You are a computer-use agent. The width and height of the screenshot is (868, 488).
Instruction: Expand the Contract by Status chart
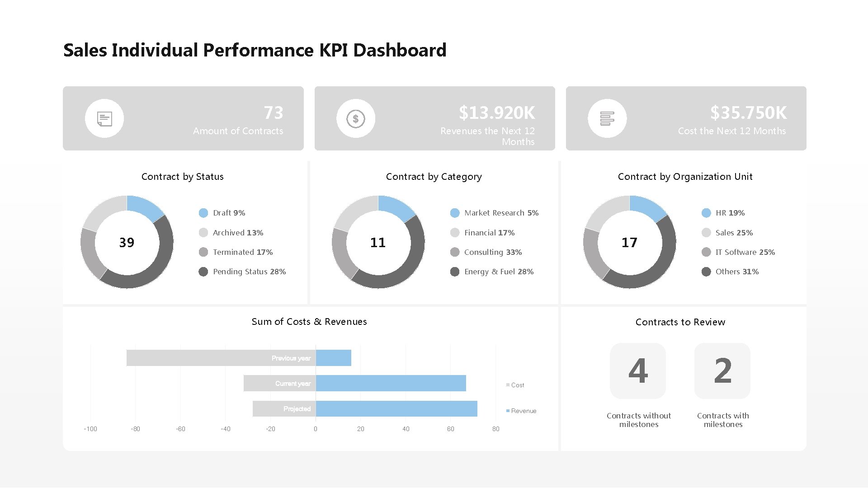click(x=183, y=177)
